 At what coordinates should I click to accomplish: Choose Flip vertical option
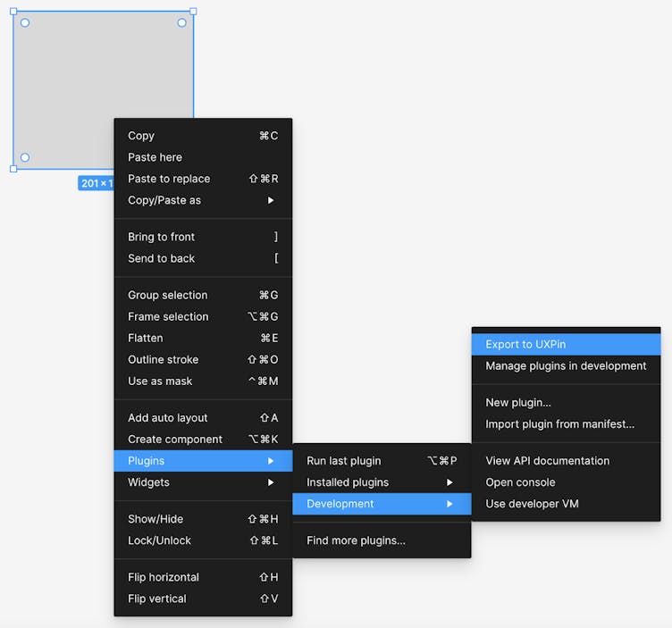(x=203, y=599)
